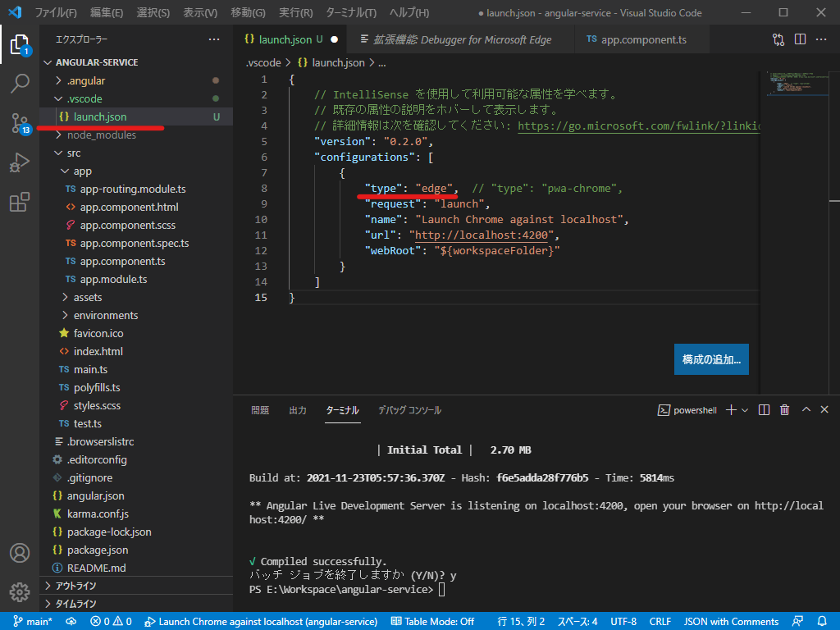Open the 表示(V) menu
This screenshot has height=630, width=840.
[200, 12]
